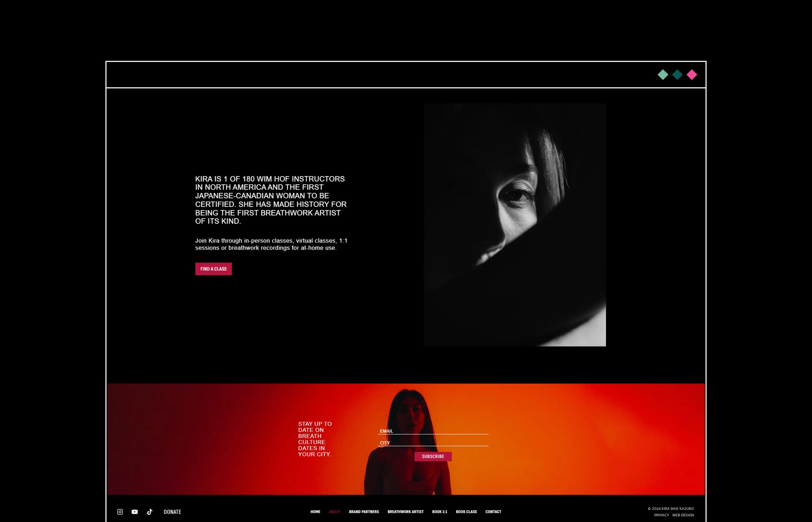Go to Home in footer menu
Image resolution: width=812 pixels, height=522 pixels.
point(315,512)
